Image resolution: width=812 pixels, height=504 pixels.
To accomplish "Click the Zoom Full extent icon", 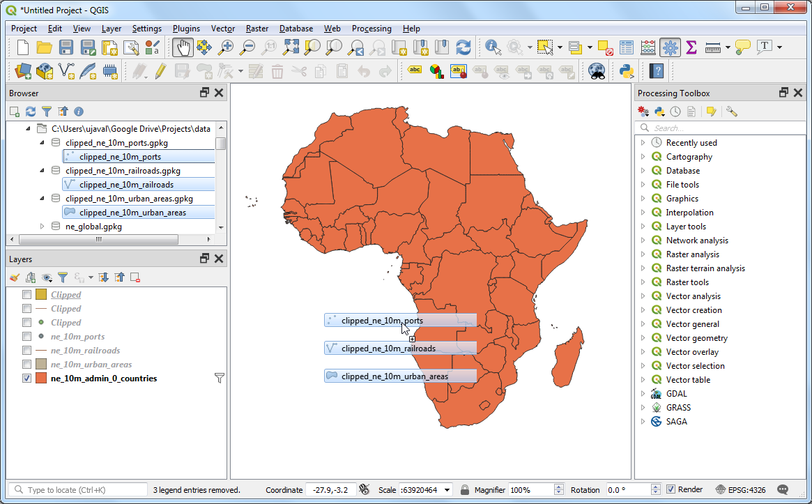I will pos(291,47).
